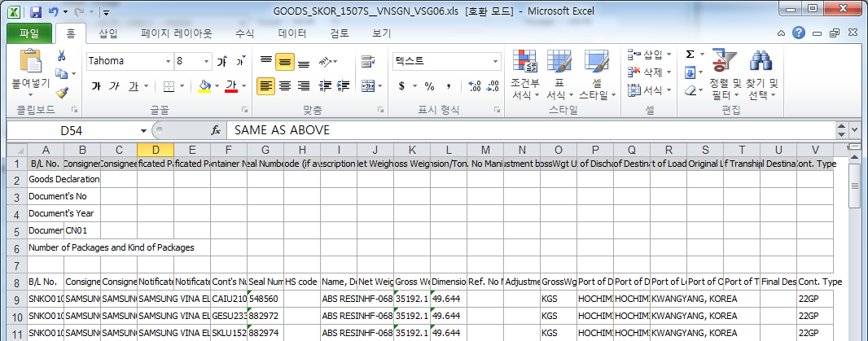Click the Fill down icon
The height and width of the screenshot is (341, 868).
pyautogui.click(x=690, y=72)
